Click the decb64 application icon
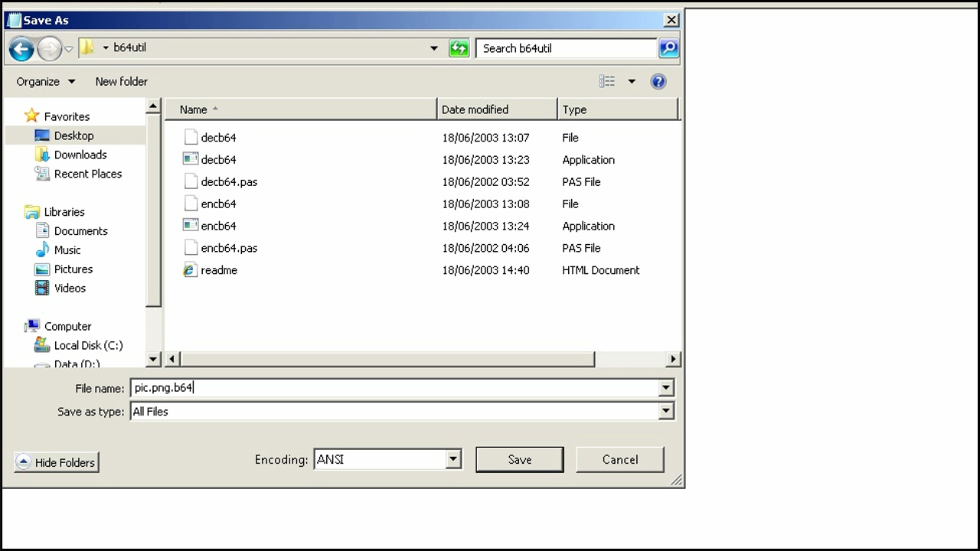This screenshot has height=551, width=980. coord(190,159)
